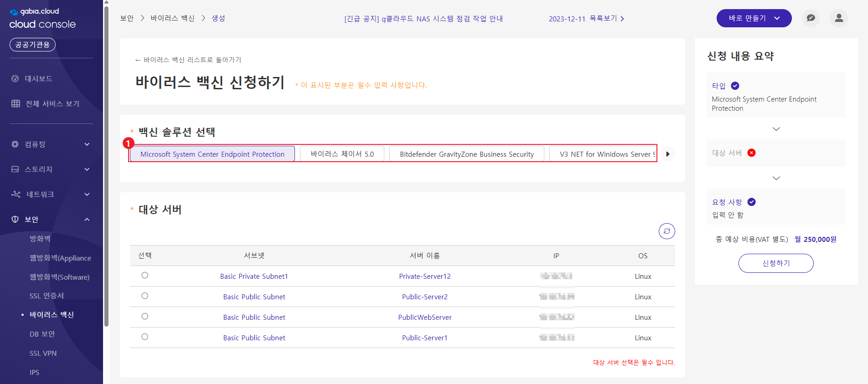
Task: Click the PublicWebServer server name
Action: point(425,317)
